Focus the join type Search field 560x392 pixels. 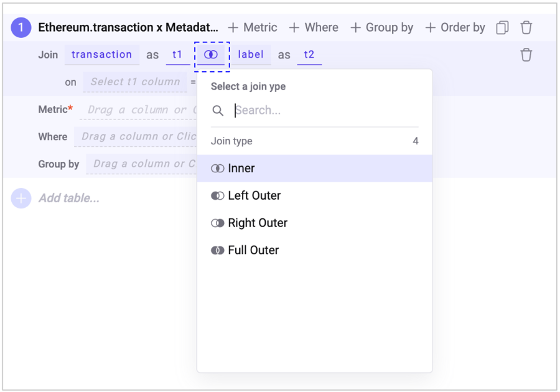coord(324,111)
